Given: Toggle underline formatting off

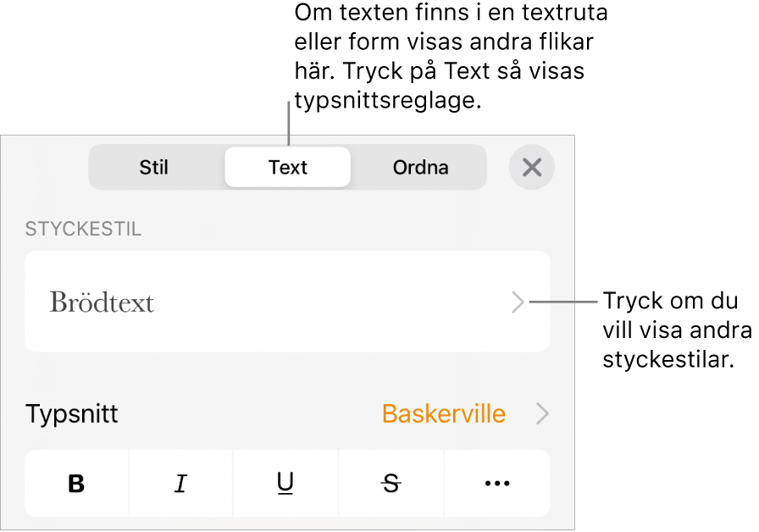Looking at the screenshot, I should [x=285, y=484].
